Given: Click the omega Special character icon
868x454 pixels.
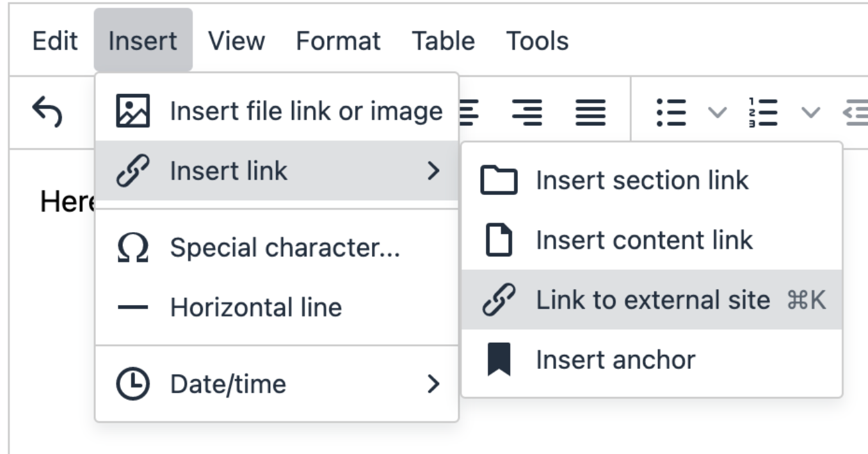Looking at the screenshot, I should pos(133,248).
